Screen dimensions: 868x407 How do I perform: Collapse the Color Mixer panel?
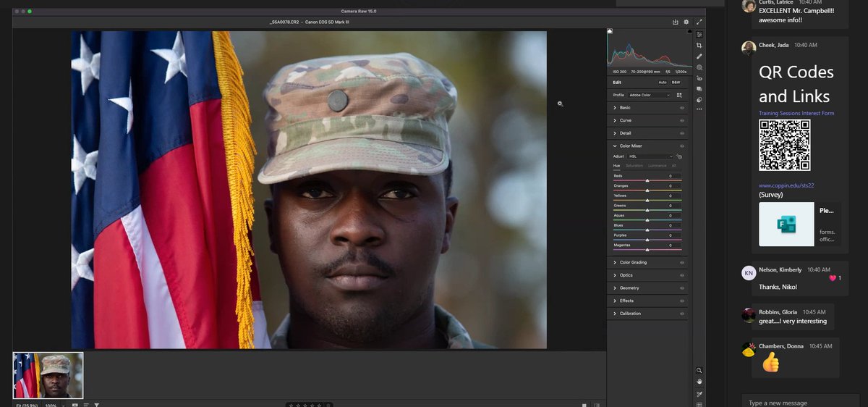(615, 146)
